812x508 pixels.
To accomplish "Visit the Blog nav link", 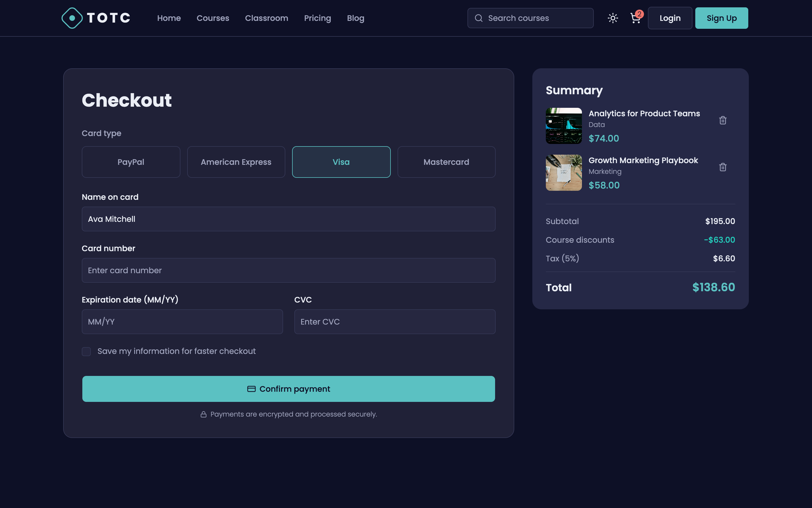I will tap(355, 18).
